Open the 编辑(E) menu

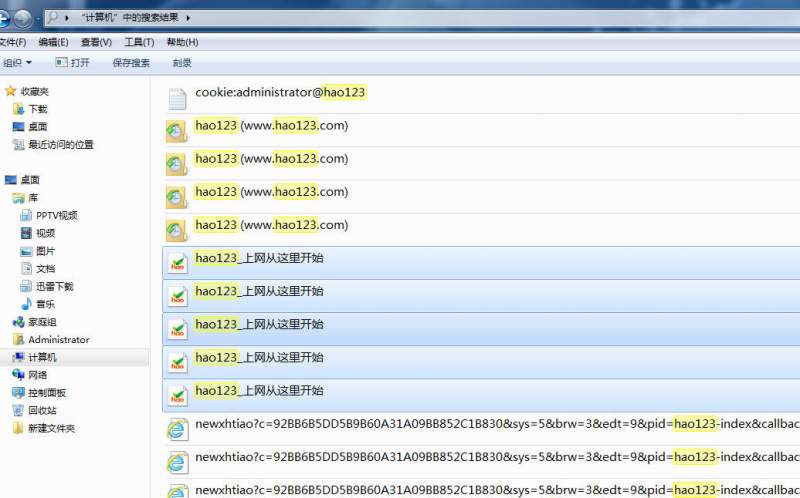[x=54, y=42]
